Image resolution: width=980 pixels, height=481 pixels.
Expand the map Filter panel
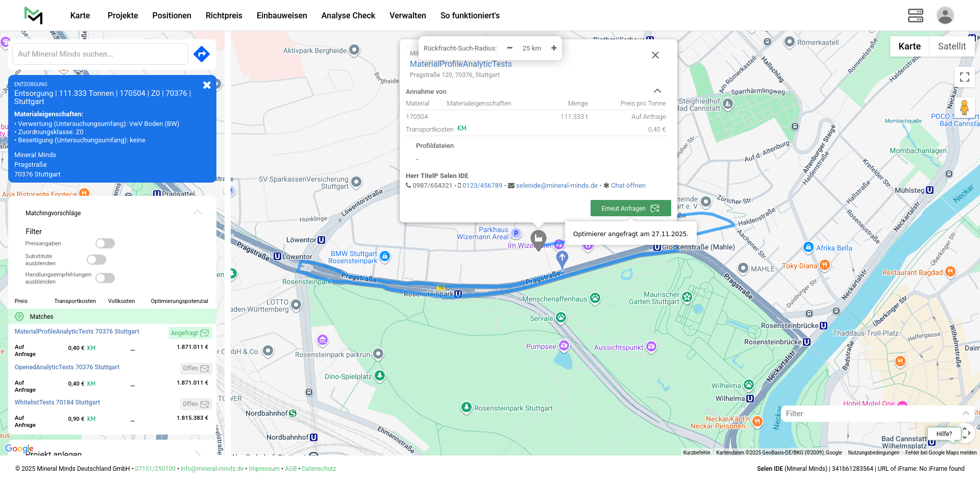click(965, 414)
